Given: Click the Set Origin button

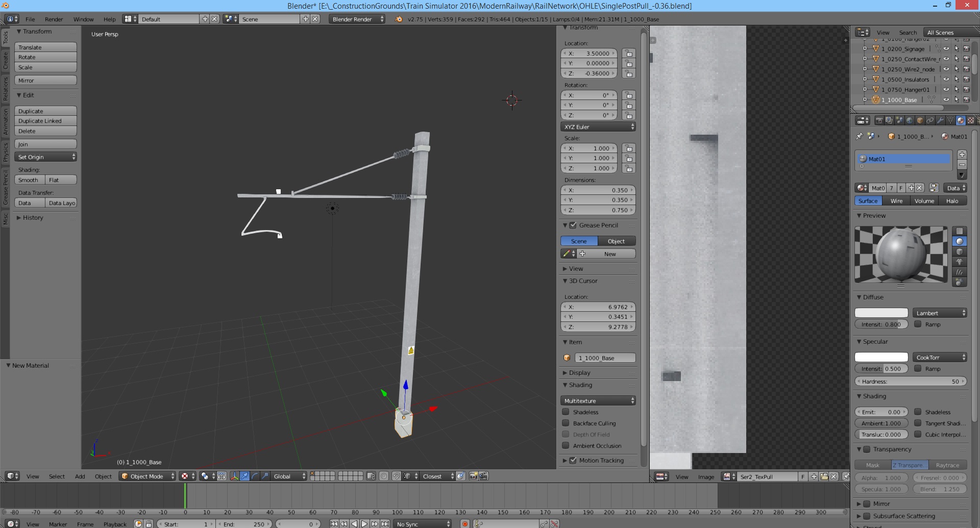Looking at the screenshot, I should click(45, 157).
